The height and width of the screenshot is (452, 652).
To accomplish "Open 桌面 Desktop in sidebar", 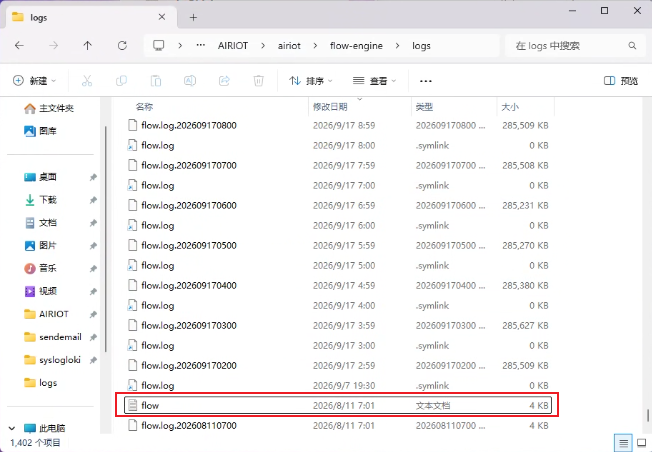I will pyautogui.click(x=40, y=177).
